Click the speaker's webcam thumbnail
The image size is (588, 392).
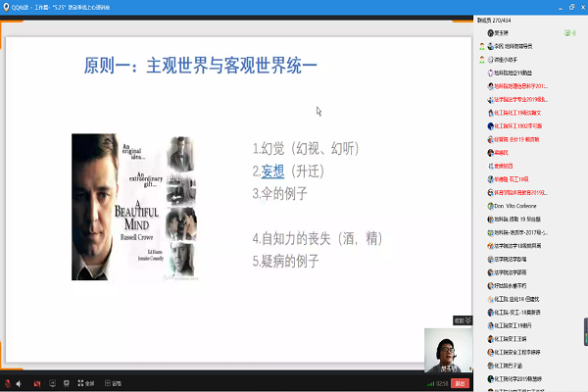pyautogui.click(x=448, y=351)
